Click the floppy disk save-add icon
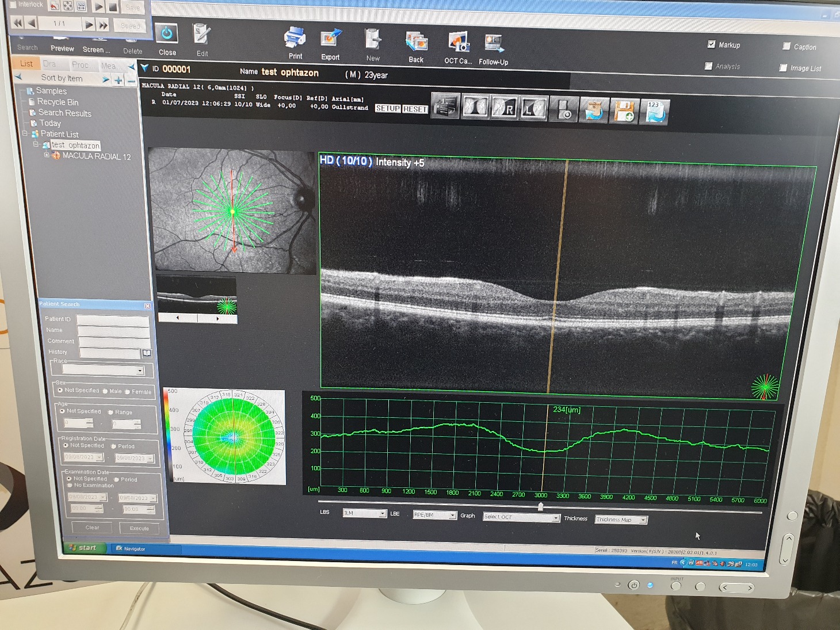The width and height of the screenshot is (840, 630). (x=624, y=111)
